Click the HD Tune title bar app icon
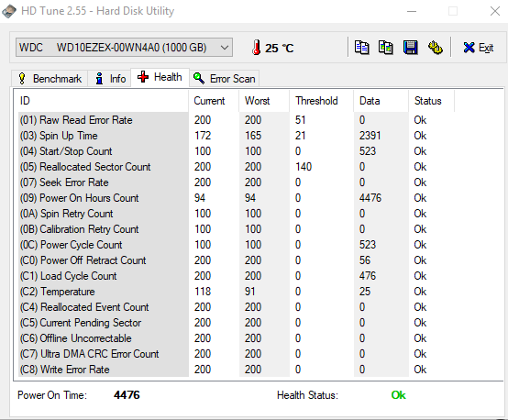 click(9, 11)
